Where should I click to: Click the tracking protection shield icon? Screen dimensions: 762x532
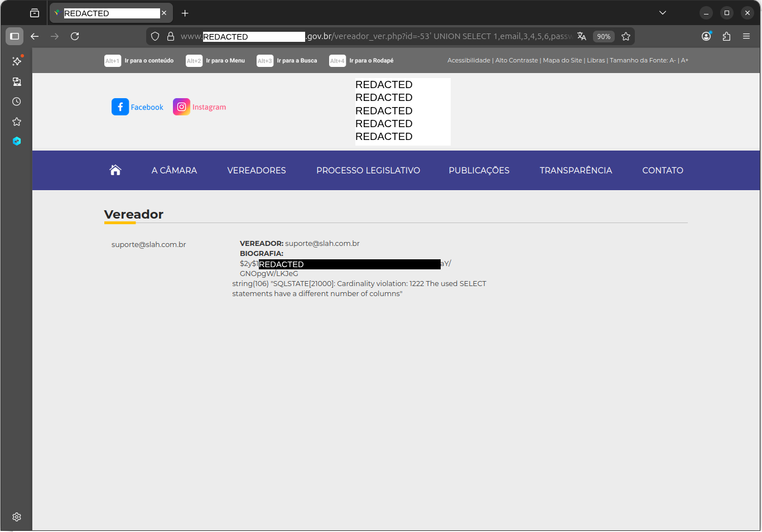[155, 36]
